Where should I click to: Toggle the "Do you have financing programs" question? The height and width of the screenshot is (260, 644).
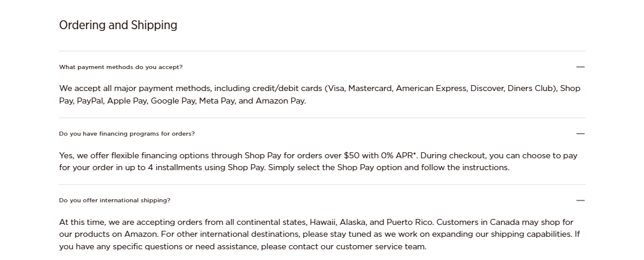click(x=127, y=134)
